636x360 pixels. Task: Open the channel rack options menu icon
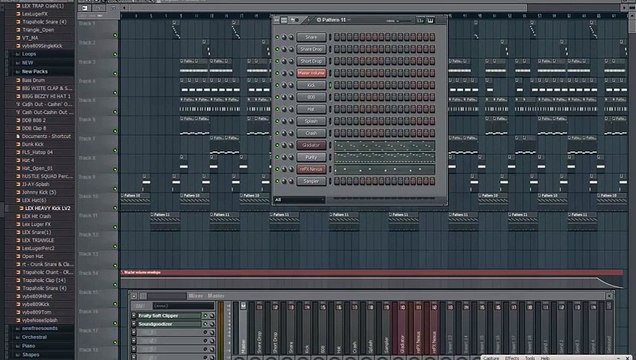pos(277,20)
